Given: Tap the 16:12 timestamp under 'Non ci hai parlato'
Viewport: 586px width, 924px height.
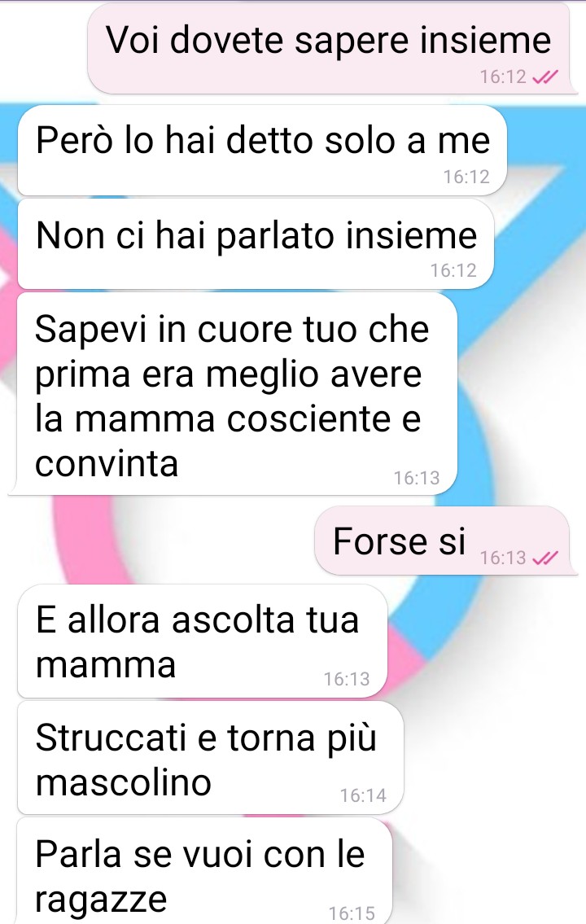Looking at the screenshot, I should (453, 270).
